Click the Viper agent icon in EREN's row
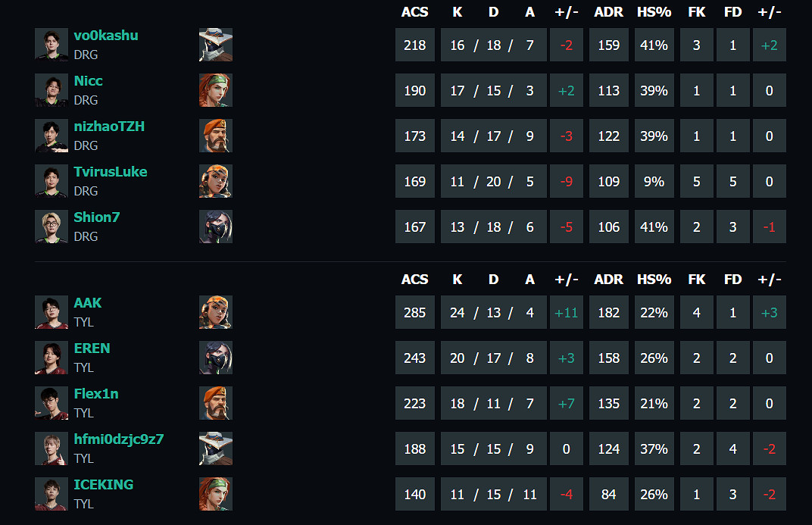Screen dimensions: 812x525 (x=216, y=358)
